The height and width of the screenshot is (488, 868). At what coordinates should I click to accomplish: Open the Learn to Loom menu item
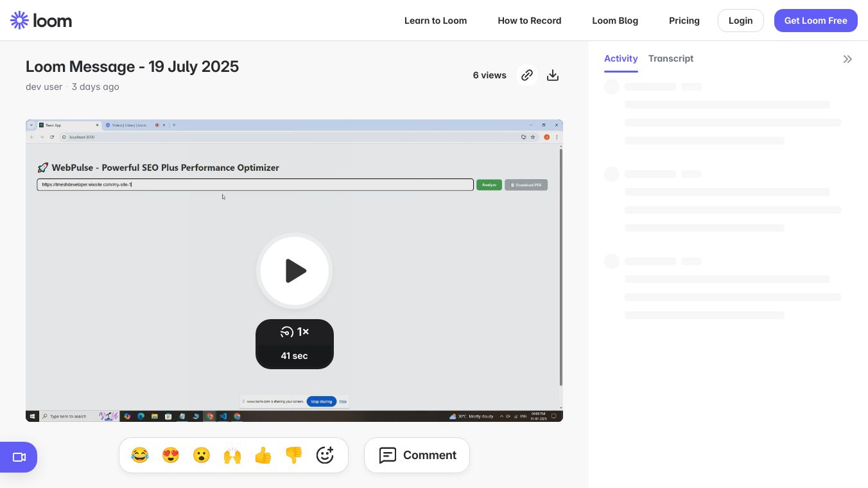click(435, 21)
